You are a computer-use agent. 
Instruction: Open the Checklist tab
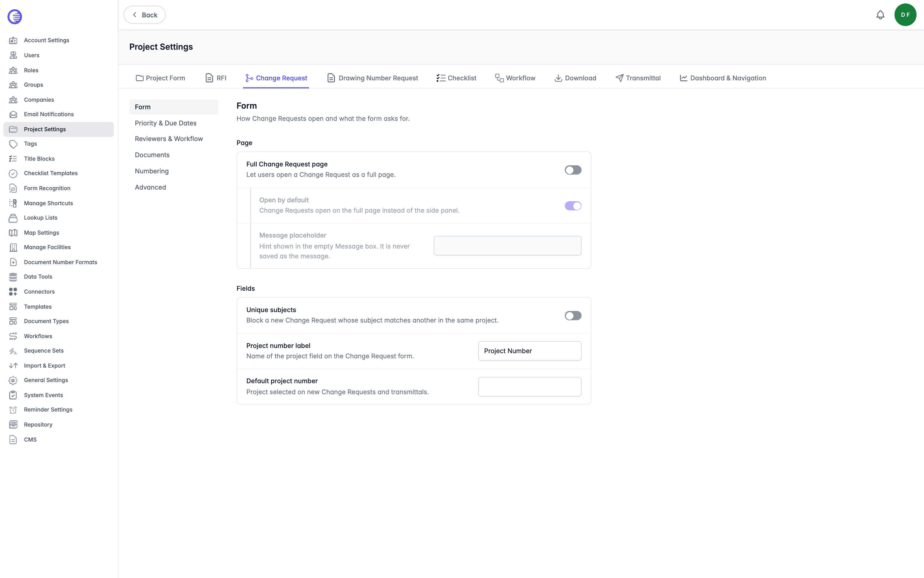(x=456, y=78)
